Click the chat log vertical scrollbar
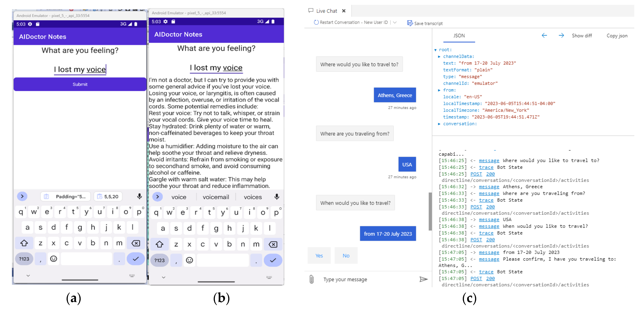 coord(430,211)
